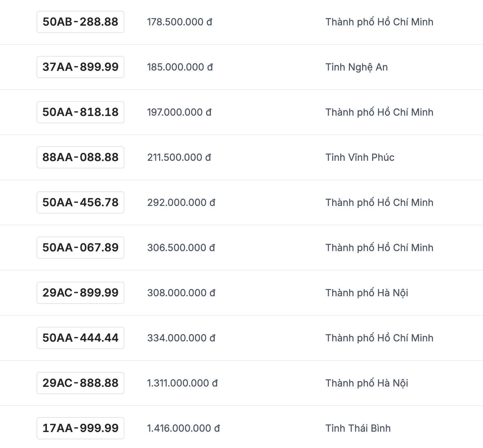Screen dimensions: 483x448
Task: Click plate badge 17AA-999.99
Action: coord(80,428)
